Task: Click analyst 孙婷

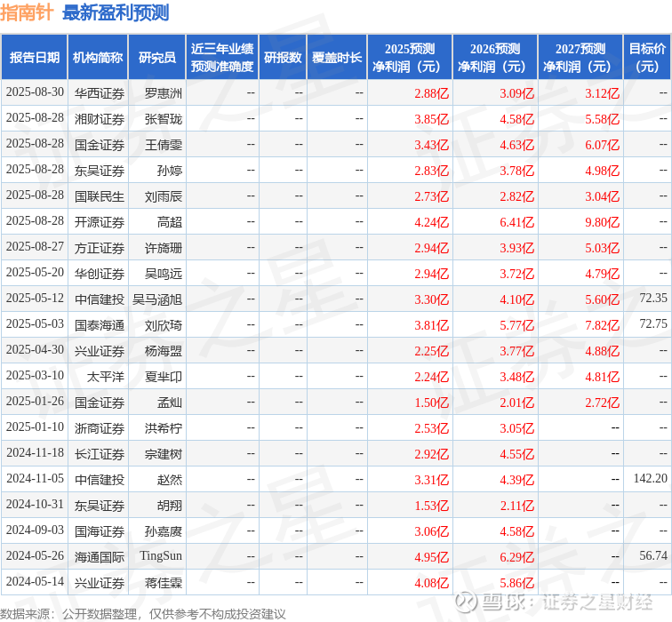Action: pos(170,171)
